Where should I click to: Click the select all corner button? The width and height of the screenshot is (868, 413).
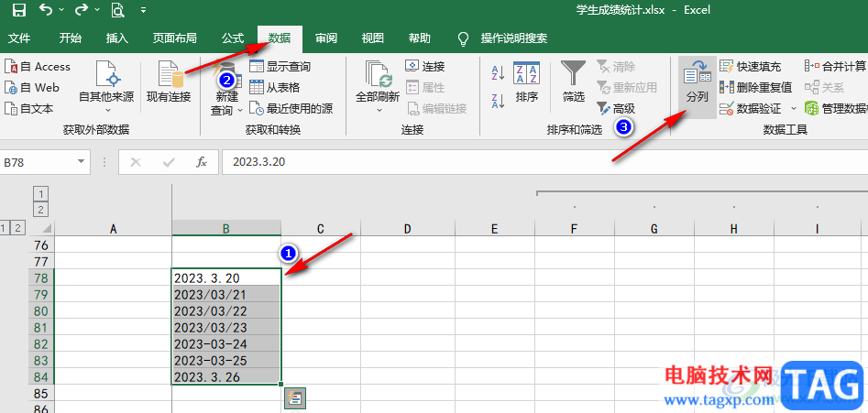click(x=42, y=228)
